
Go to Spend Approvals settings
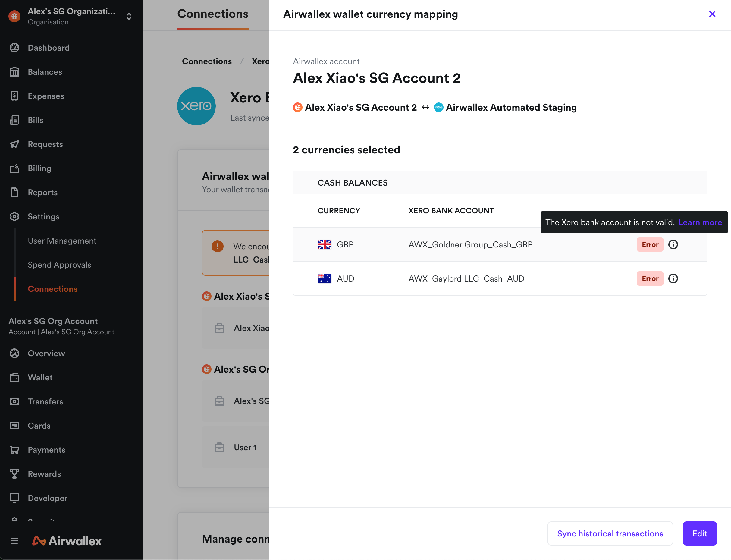pos(59,265)
